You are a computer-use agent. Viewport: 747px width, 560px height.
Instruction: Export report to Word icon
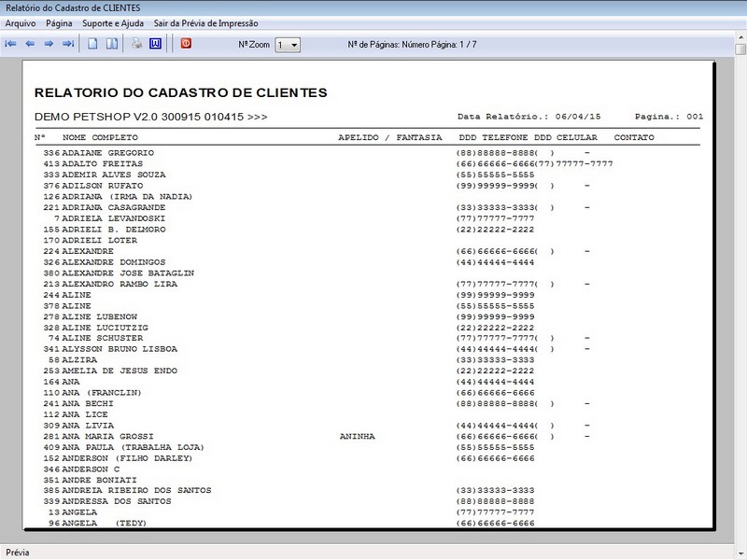pyautogui.click(x=155, y=44)
